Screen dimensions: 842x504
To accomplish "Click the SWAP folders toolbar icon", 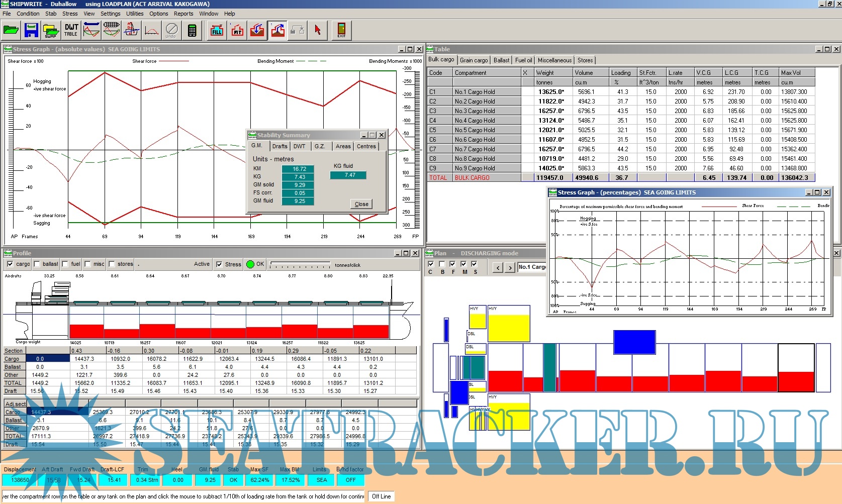I will point(51,30).
